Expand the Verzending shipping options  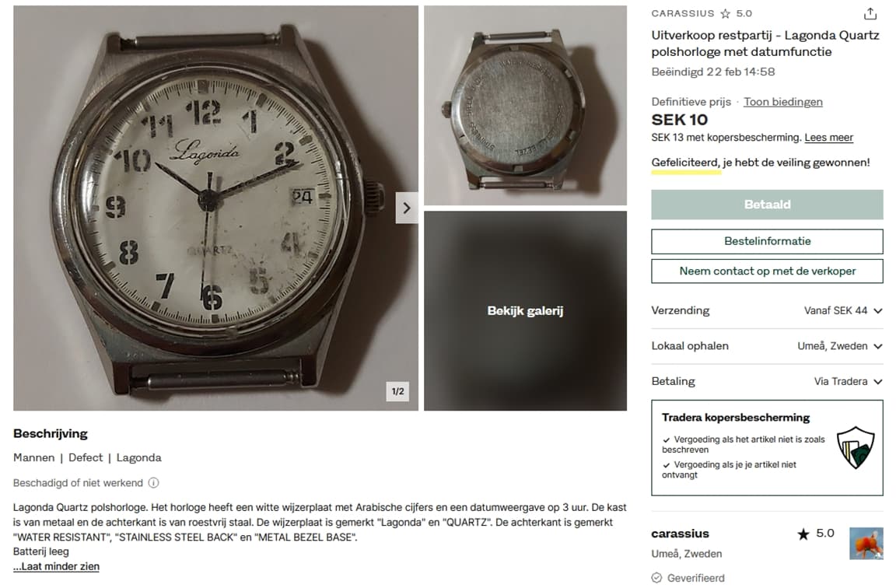[767, 311]
